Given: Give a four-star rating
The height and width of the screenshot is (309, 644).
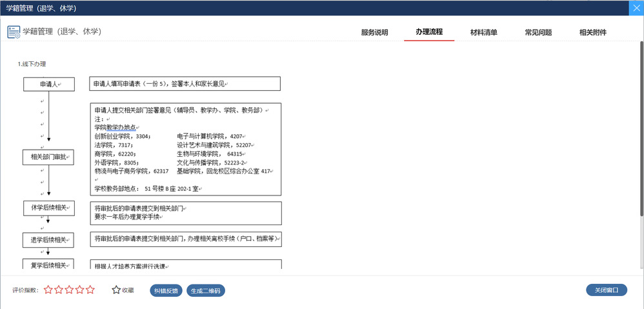Looking at the screenshot, I should (79, 290).
